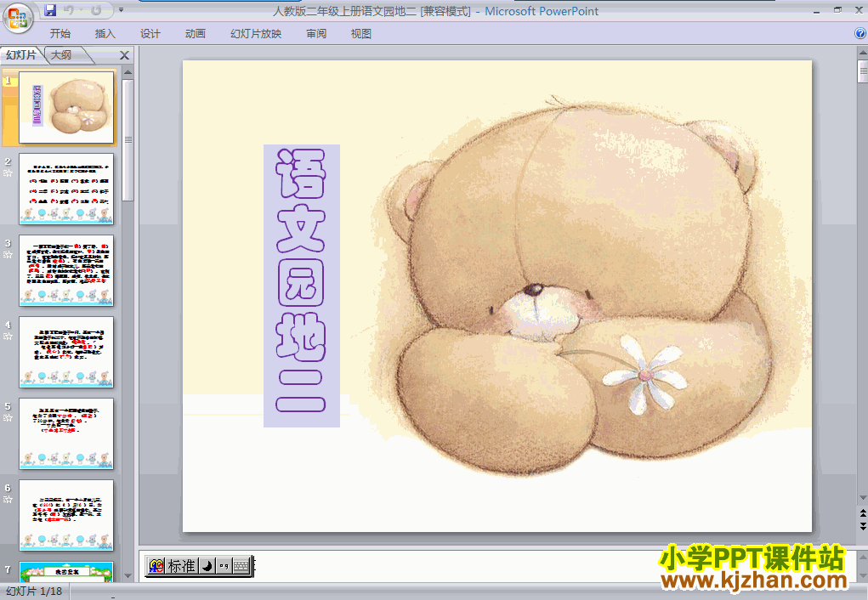Viewport: 868px width, 600px height.
Task: Click the slide editor scroll-up arrow
Action: [862, 54]
